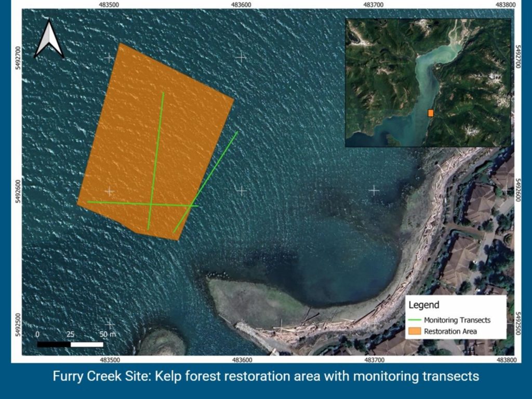Select the small rocky islet beside the scale bar

(x=162, y=342)
